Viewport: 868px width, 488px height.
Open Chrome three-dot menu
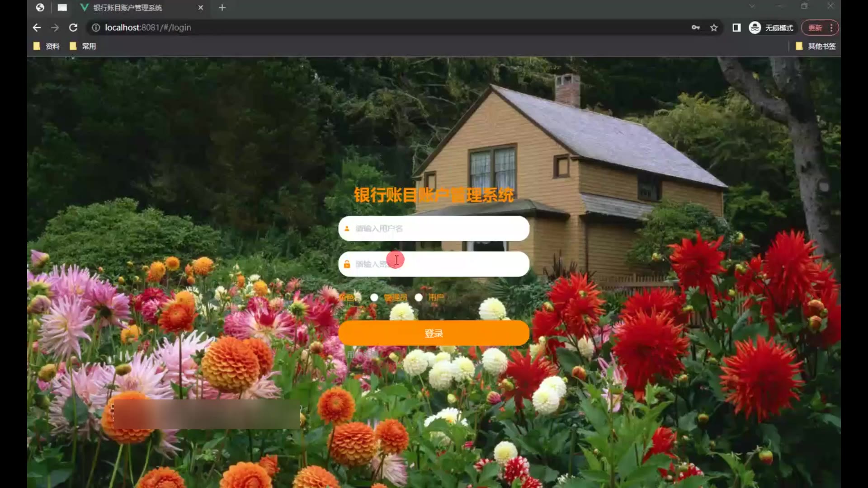pos(831,28)
